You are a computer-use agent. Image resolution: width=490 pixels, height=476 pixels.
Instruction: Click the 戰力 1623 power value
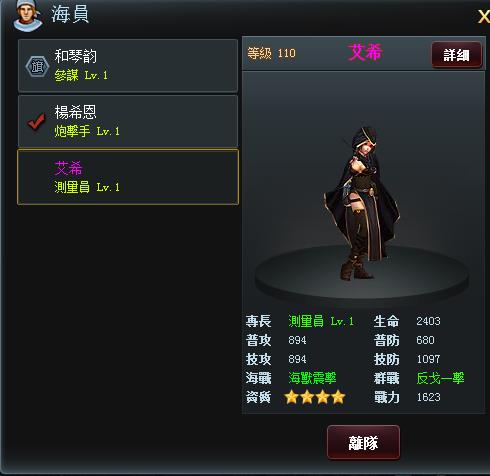point(429,397)
